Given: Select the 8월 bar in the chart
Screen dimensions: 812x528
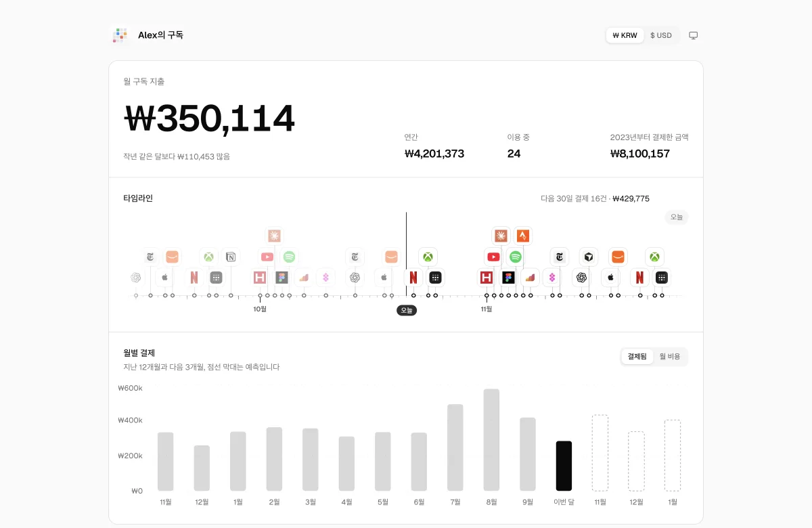Looking at the screenshot, I should 491,440.
